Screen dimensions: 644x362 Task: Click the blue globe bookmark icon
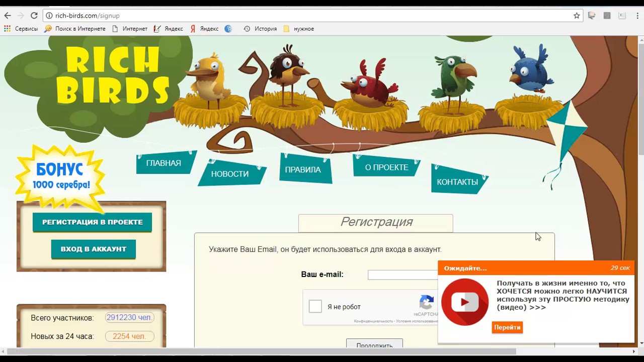(x=228, y=29)
